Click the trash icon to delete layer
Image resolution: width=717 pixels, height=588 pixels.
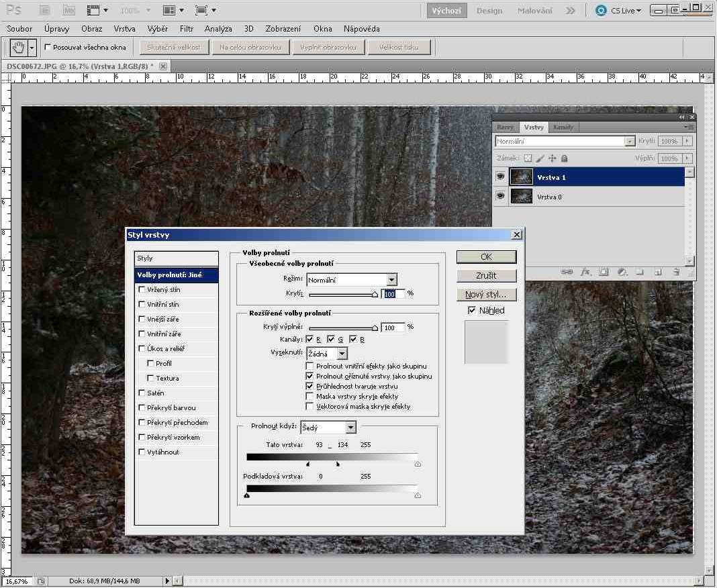point(676,272)
